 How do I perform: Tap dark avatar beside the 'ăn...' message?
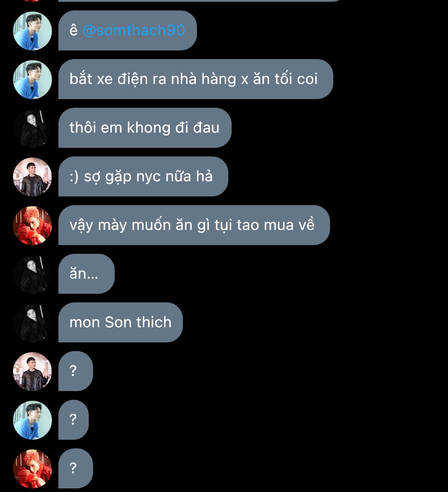[x=32, y=274]
